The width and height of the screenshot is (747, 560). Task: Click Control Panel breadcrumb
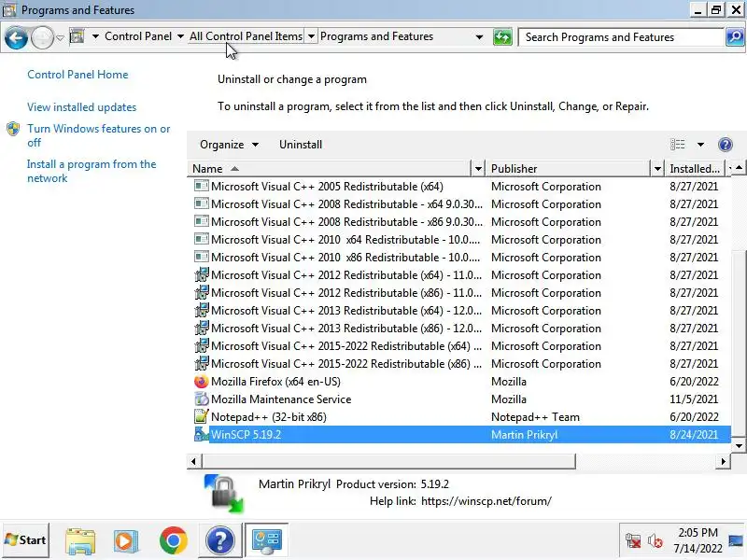click(x=138, y=36)
